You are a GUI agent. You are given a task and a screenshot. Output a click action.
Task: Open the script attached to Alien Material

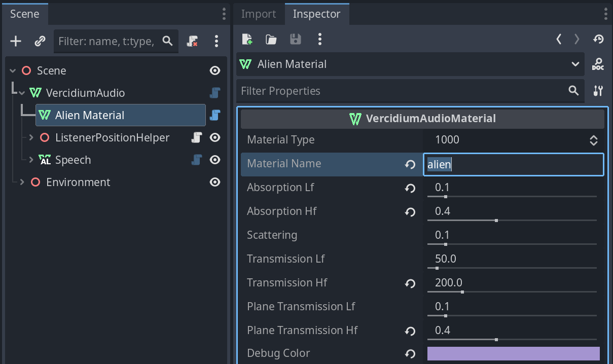(x=215, y=115)
